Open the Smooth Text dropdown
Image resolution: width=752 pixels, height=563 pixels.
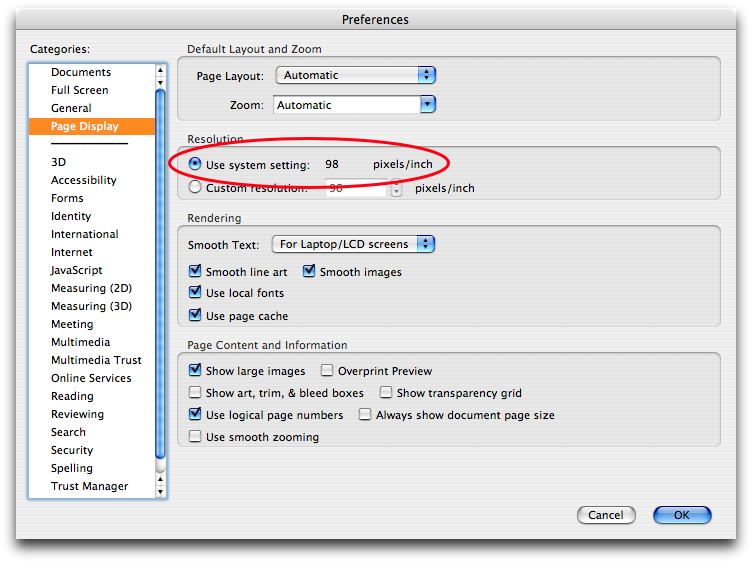coord(354,244)
